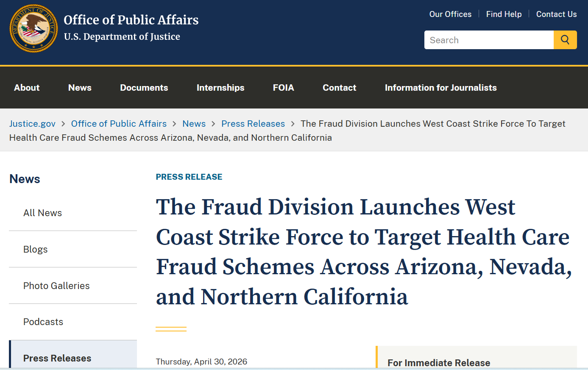This screenshot has width=588, height=370.
Task: Go to Office of Public Affairs breadcrumb
Action: pyautogui.click(x=119, y=124)
